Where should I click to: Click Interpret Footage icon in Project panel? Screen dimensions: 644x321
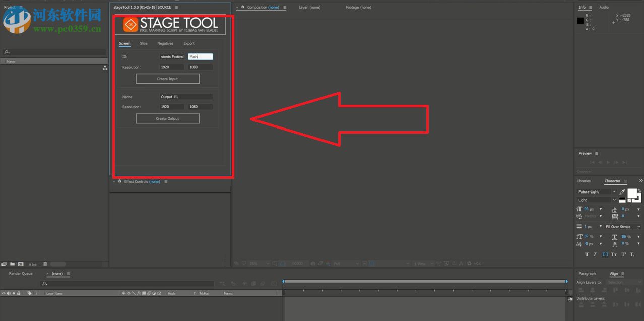(4, 264)
